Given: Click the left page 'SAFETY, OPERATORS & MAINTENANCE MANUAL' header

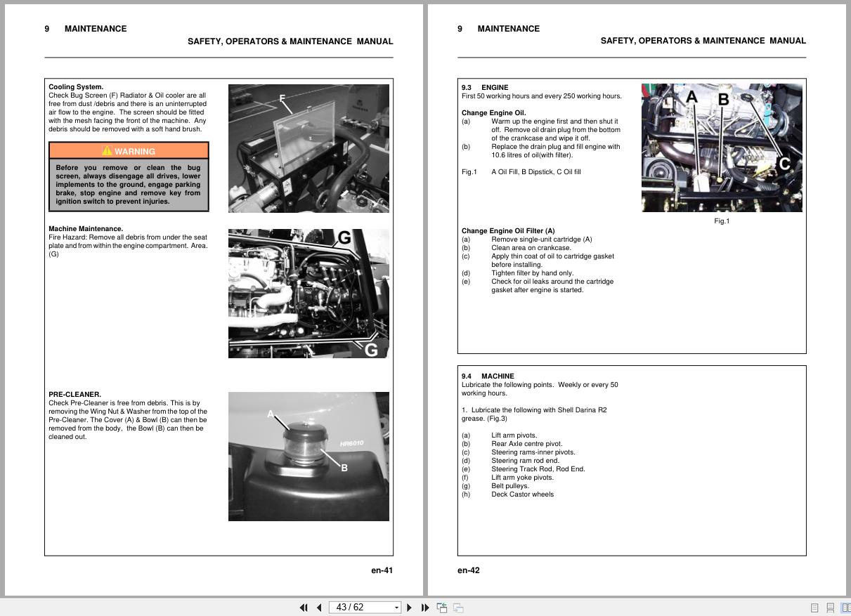Looking at the screenshot, I should [x=290, y=41].
